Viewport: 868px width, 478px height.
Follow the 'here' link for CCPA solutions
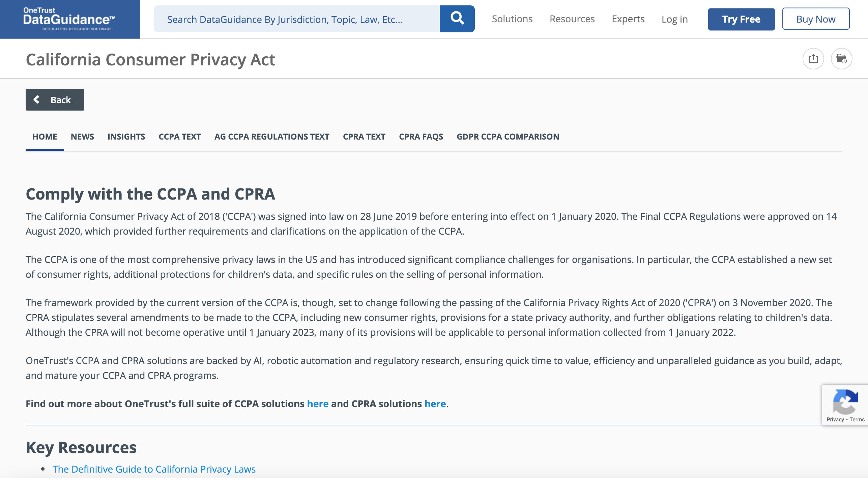click(318, 404)
